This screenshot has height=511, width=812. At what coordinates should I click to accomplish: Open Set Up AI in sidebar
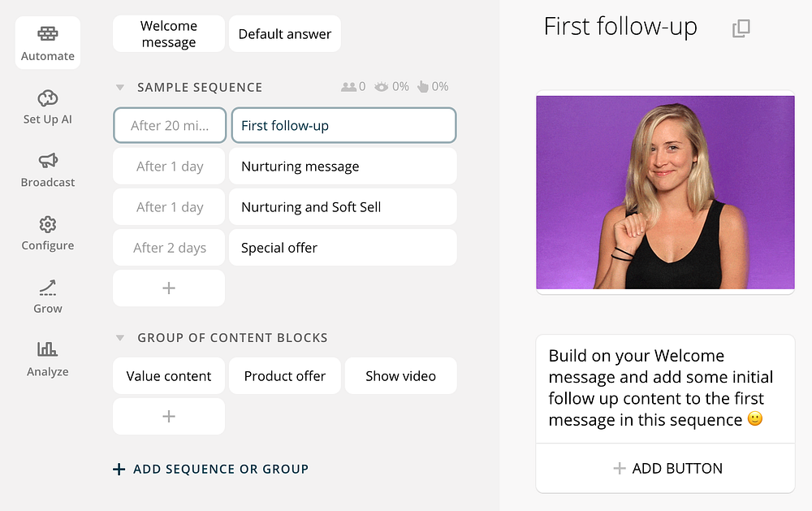(x=48, y=106)
